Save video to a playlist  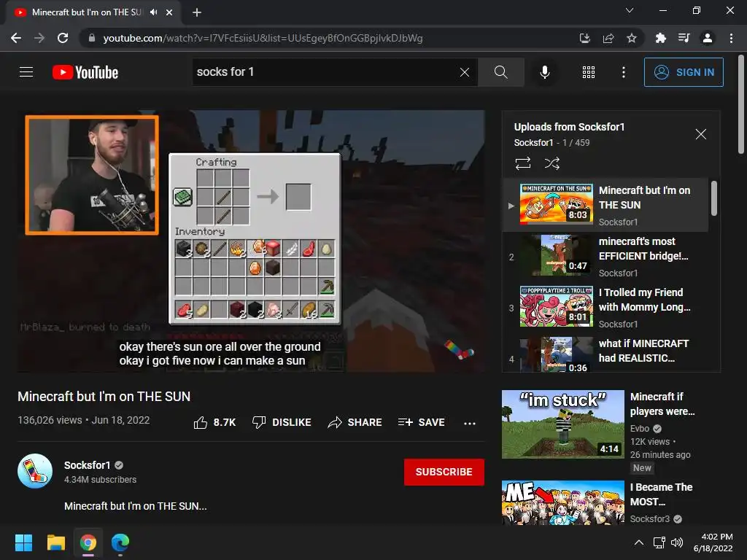[x=421, y=422]
